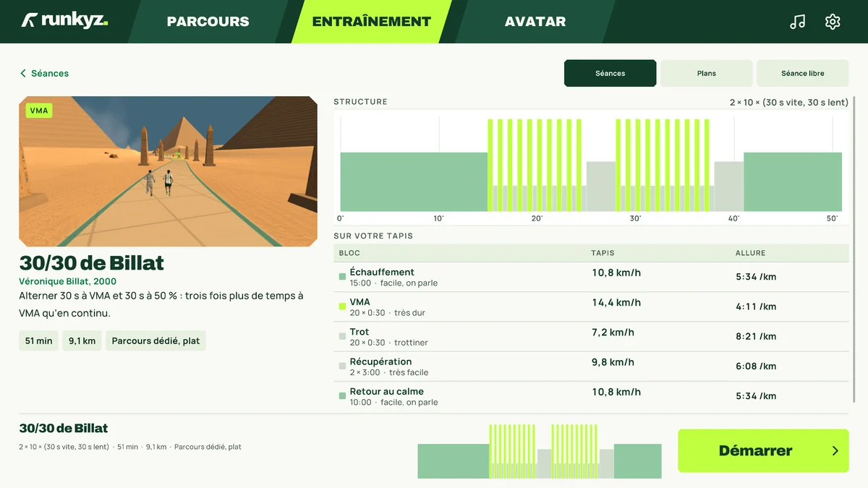Click the 40' marker on the chart axis
This screenshot has width=868, height=488.
(x=733, y=218)
